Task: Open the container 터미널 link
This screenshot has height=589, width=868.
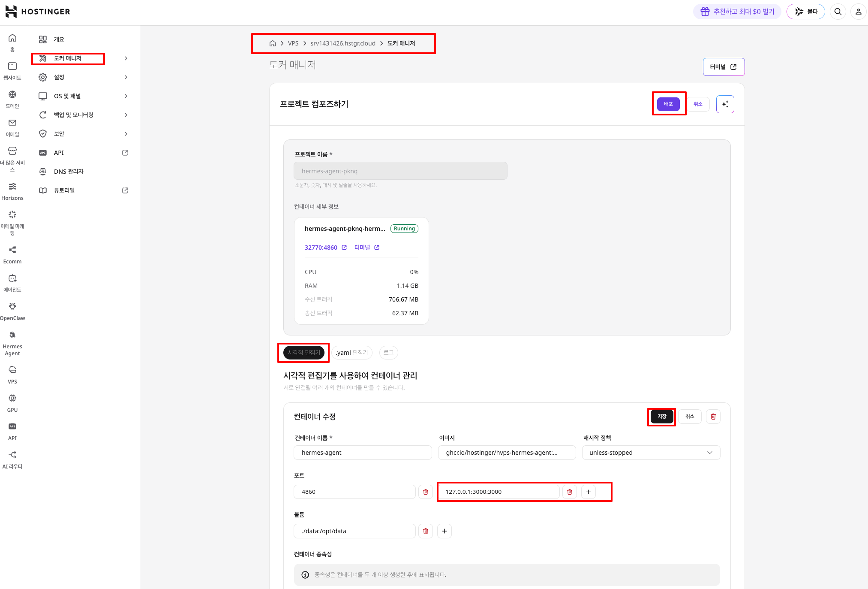Action: point(367,248)
